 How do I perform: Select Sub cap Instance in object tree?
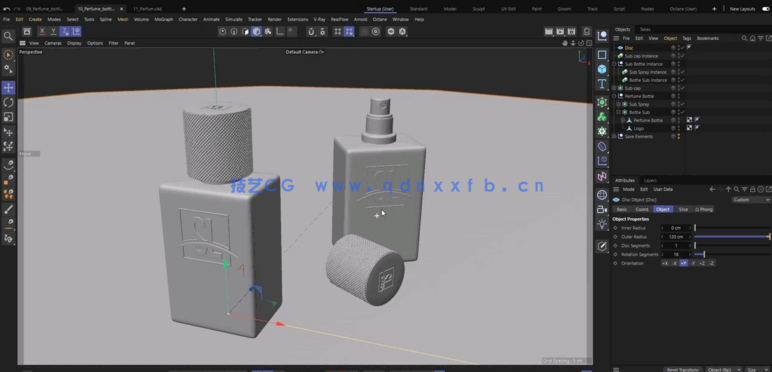tap(641, 56)
